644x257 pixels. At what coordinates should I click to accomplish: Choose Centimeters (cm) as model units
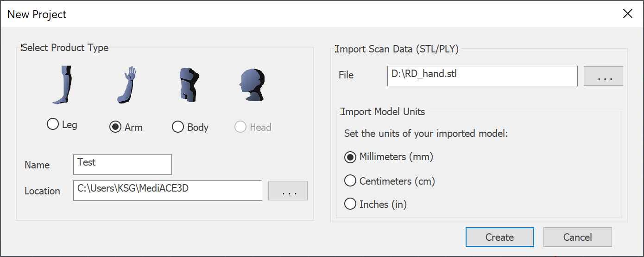[390, 181]
